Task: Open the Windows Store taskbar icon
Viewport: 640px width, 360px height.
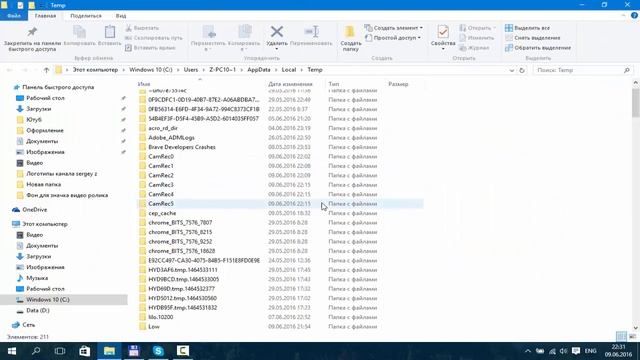Action: [84, 351]
